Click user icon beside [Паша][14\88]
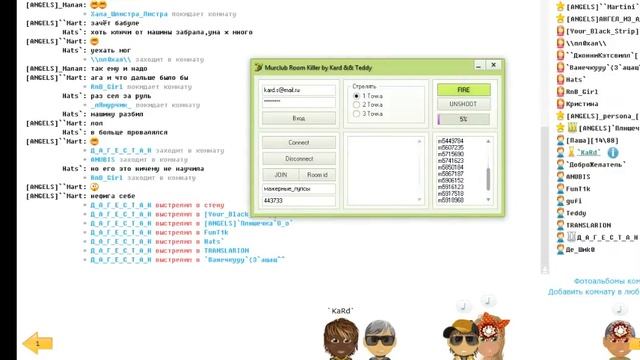The height and width of the screenshot is (360, 640). pos(560,140)
